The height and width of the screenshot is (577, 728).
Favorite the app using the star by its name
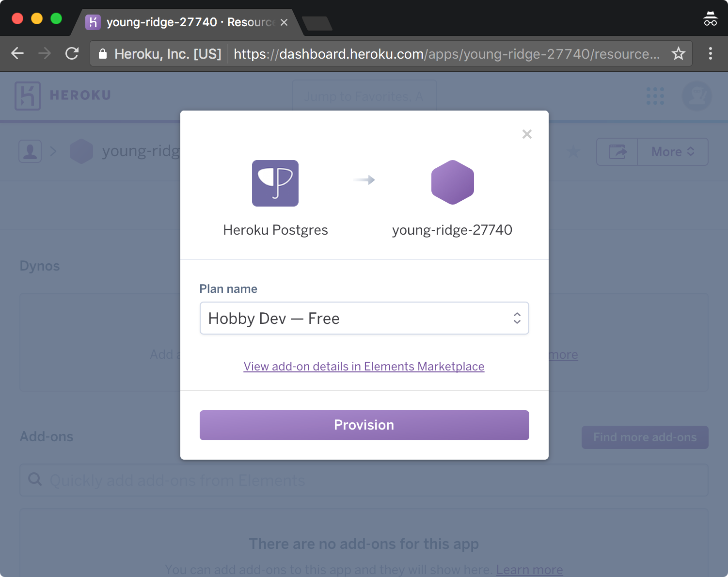573,152
